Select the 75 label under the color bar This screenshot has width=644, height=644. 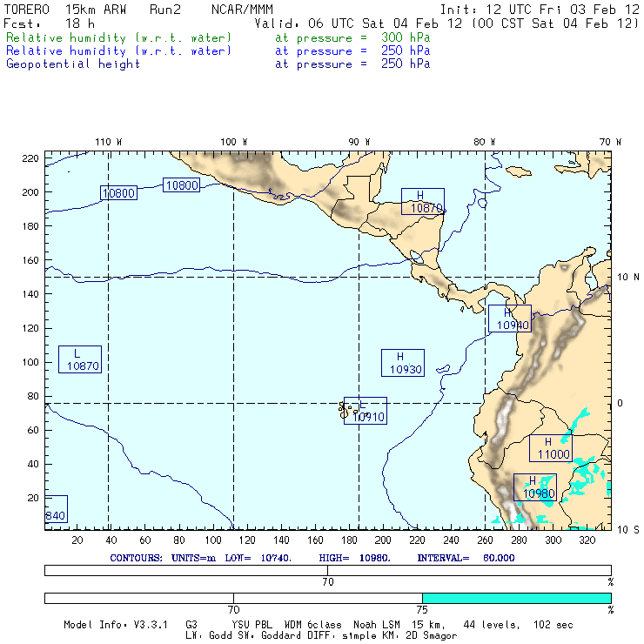point(422,609)
